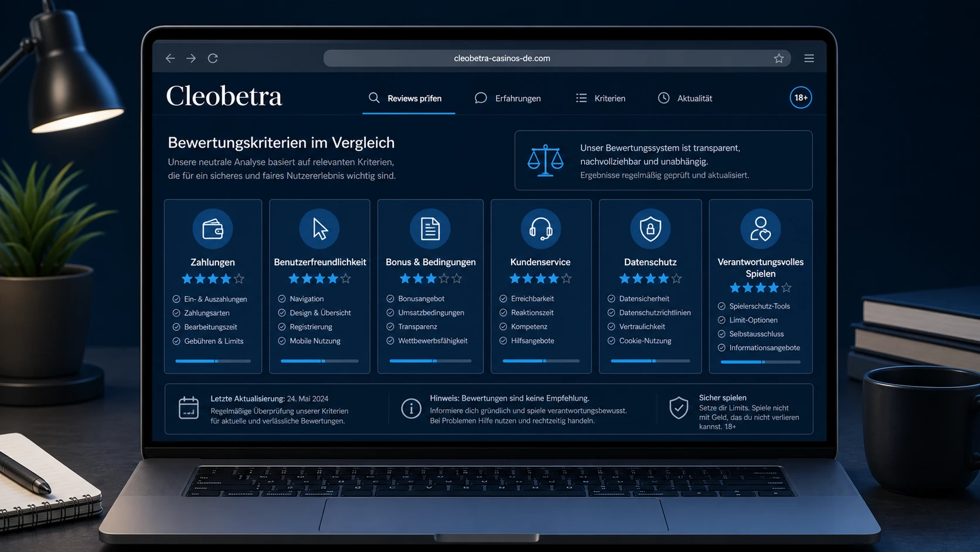Click the star rating under Datenschutz
This screenshot has width=980, height=552.
pyautogui.click(x=651, y=279)
